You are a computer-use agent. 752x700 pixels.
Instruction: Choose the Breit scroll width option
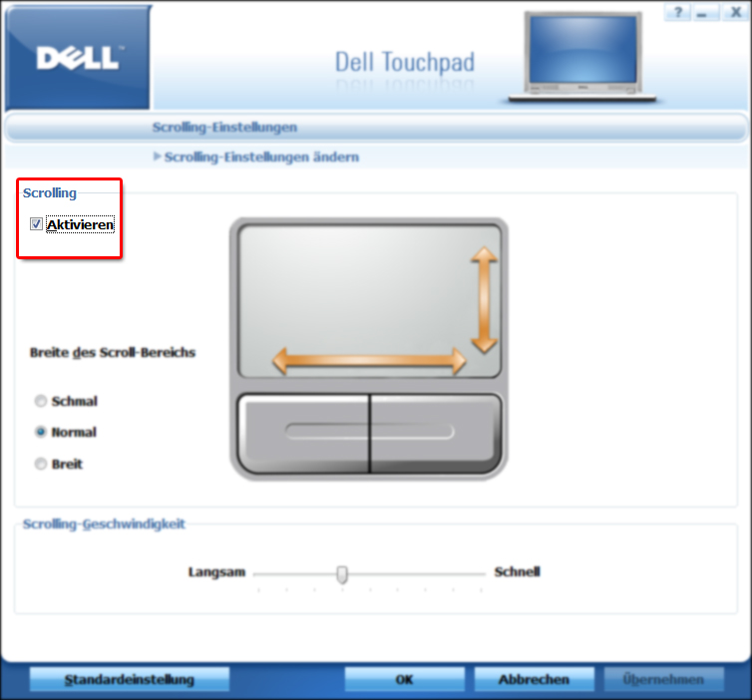pyautogui.click(x=41, y=464)
